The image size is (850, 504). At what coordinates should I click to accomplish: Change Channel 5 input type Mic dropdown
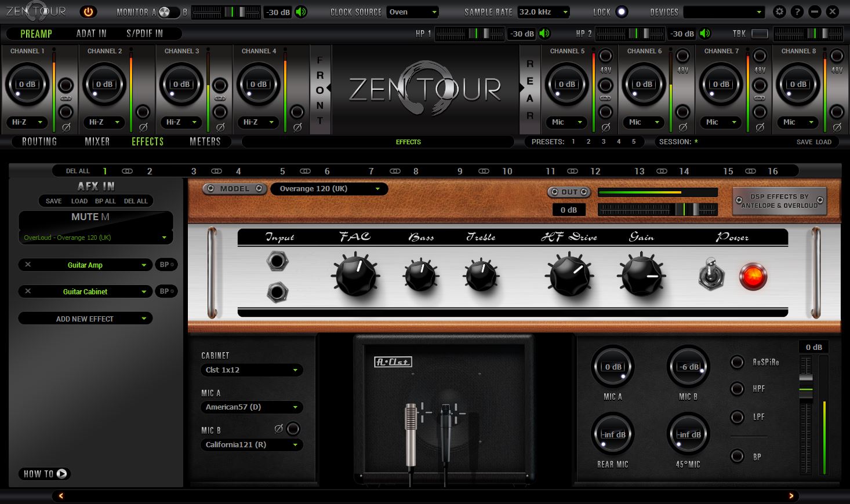[x=566, y=122]
